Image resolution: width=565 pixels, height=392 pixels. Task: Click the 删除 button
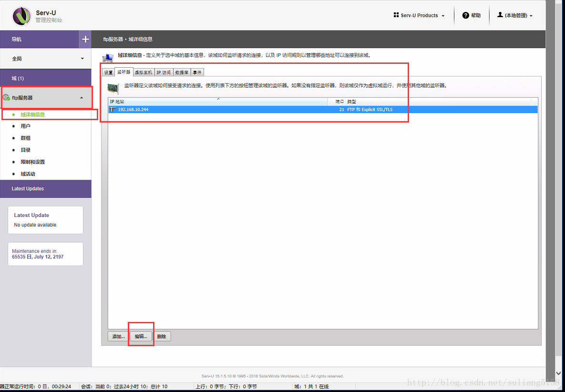point(162,337)
